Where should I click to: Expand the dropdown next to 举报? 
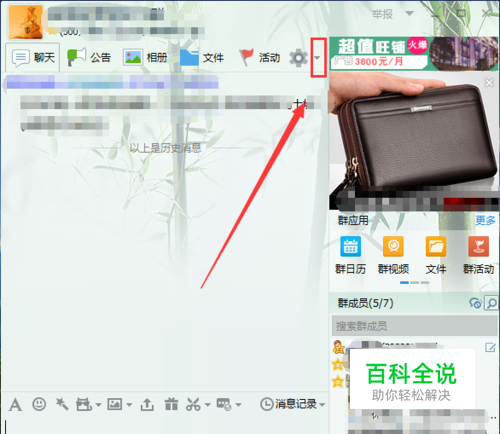point(409,14)
